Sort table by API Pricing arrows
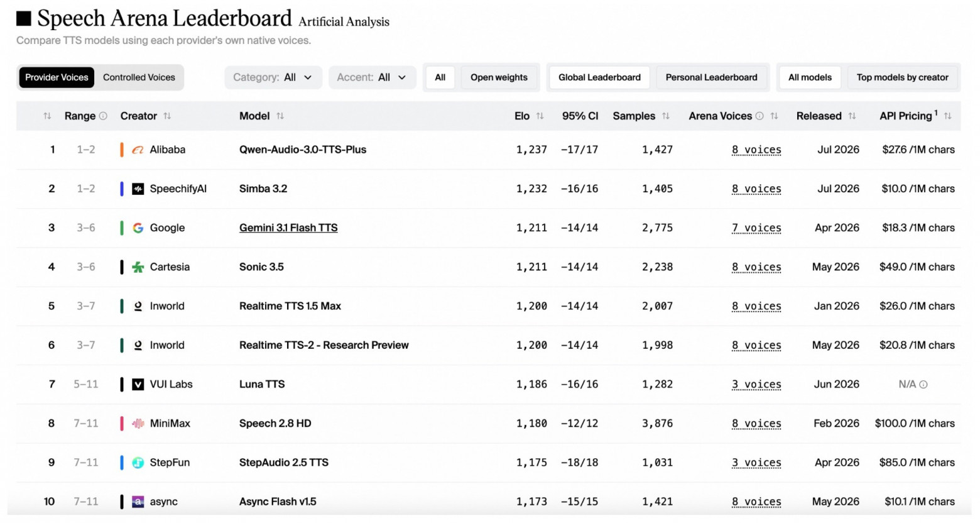This screenshot has height=523, width=980. [947, 116]
